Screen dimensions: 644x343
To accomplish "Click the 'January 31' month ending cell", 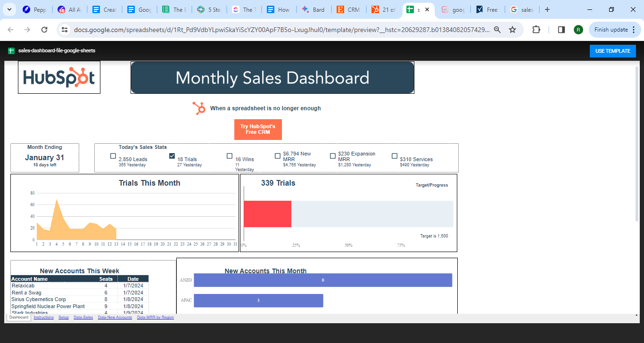I will pos(44,157).
